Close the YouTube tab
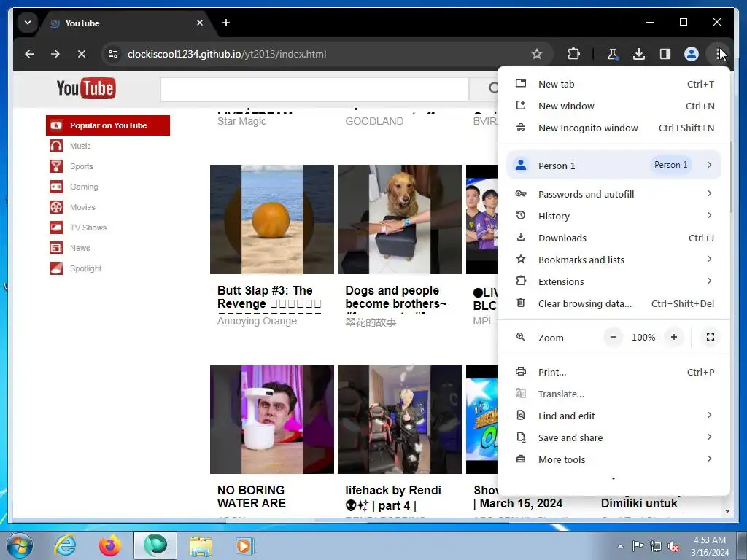Viewport: 747px width, 560px height. pyautogui.click(x=200, y=23)
